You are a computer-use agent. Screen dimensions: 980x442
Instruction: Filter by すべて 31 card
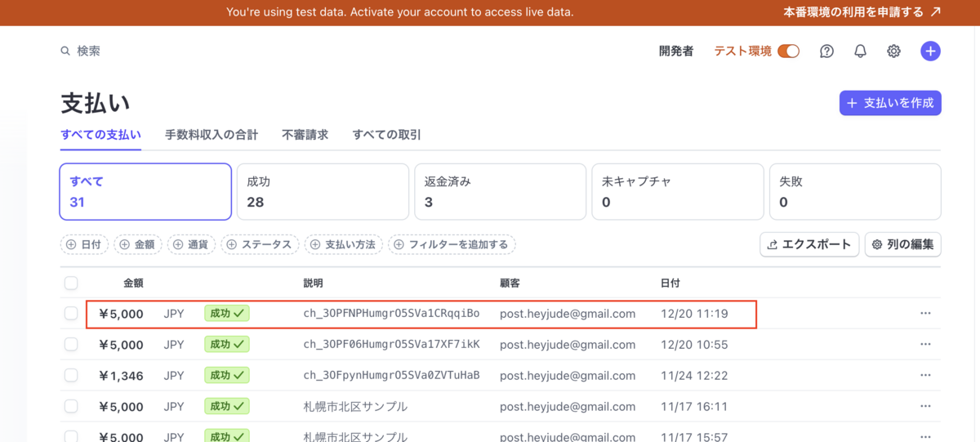145,192
